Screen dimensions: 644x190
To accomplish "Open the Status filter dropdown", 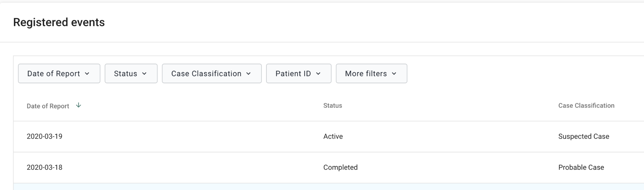I will 131,74.
